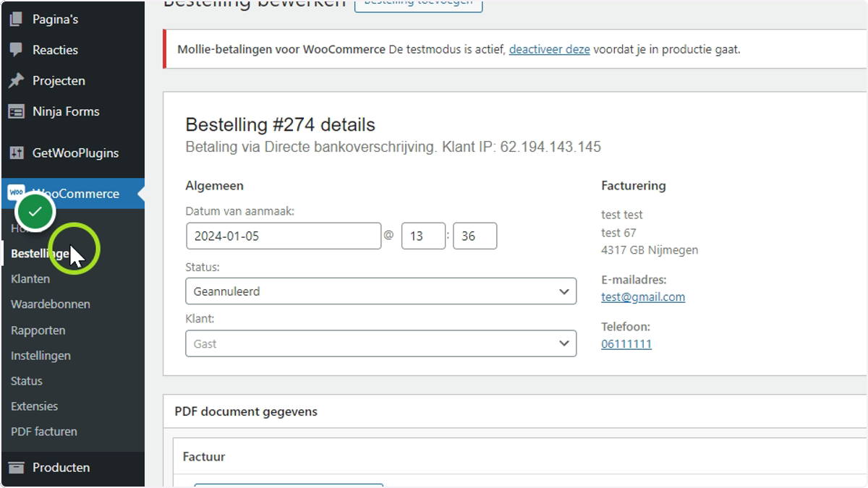Open WooCommerce Instellingen

(x=41, y=356)
